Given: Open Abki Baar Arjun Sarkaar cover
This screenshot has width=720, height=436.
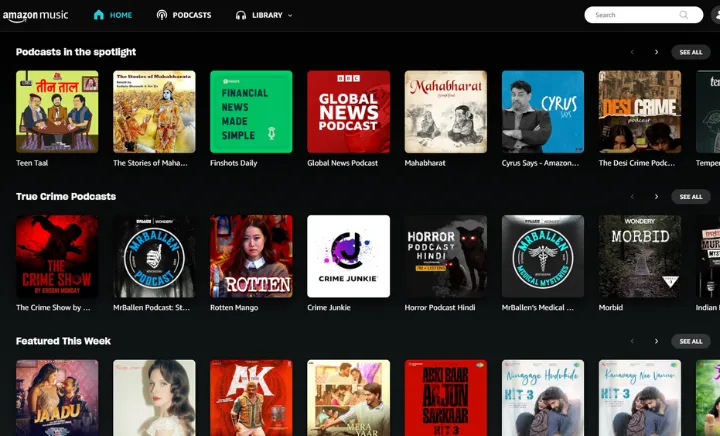Looking at the screenshot, I should point(445,398).
